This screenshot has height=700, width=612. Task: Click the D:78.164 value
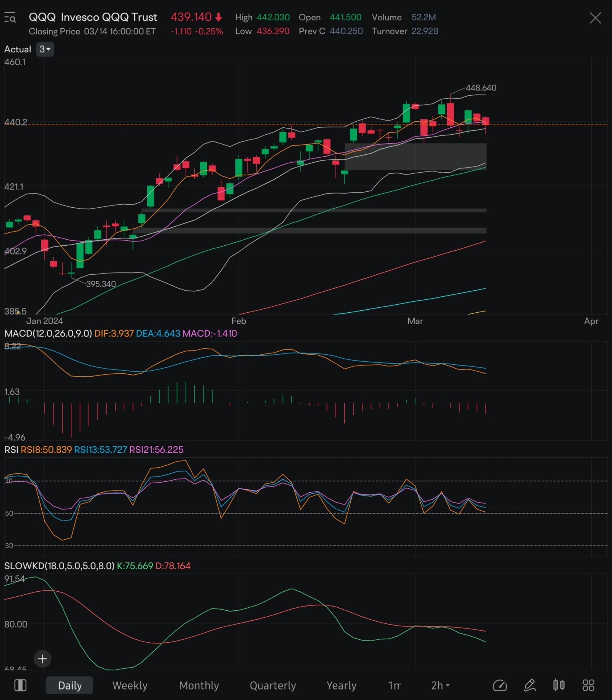(173, 566)
